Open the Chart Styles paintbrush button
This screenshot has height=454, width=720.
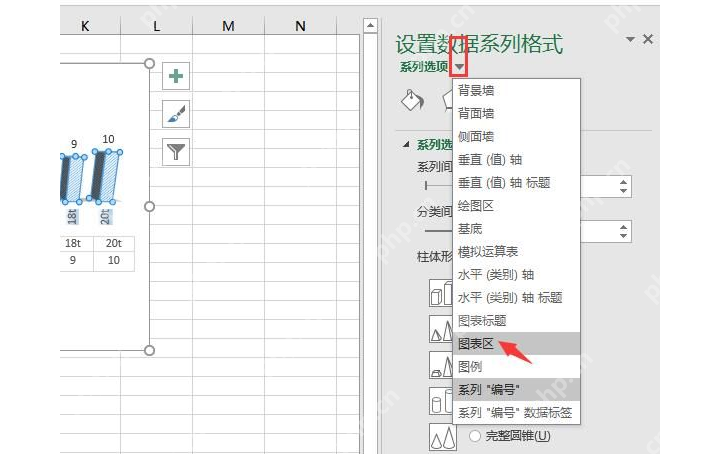pos(176,113)
